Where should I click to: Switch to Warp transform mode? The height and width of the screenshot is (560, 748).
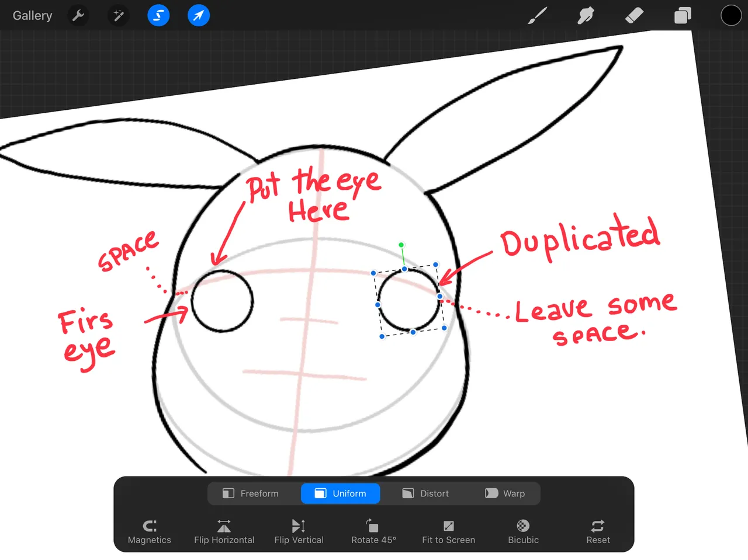click(x=505, y=493)
